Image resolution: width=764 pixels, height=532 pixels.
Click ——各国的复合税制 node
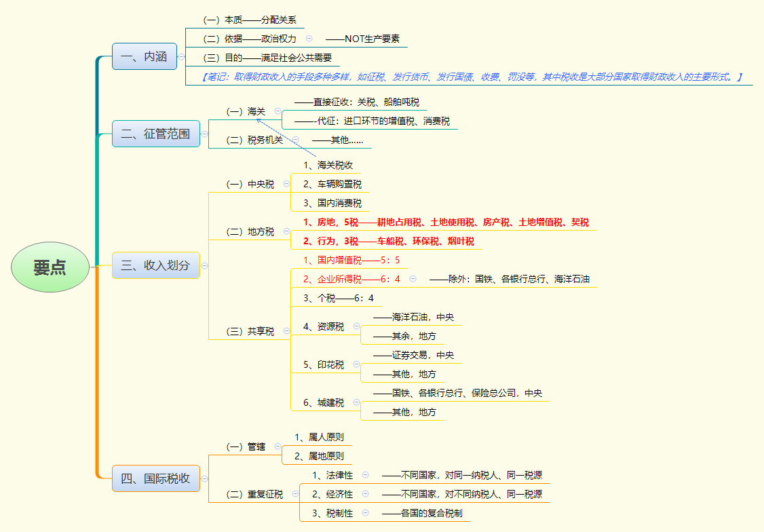click(423, 513)
